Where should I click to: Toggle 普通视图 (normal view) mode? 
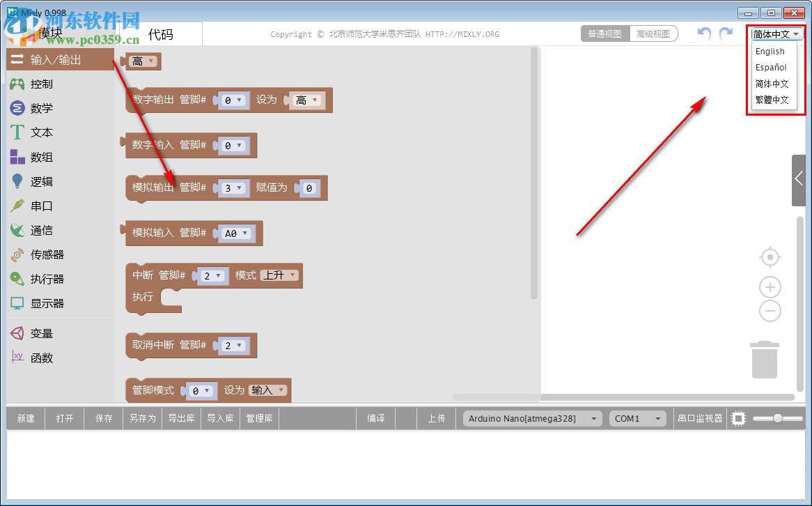coord(604,33)
